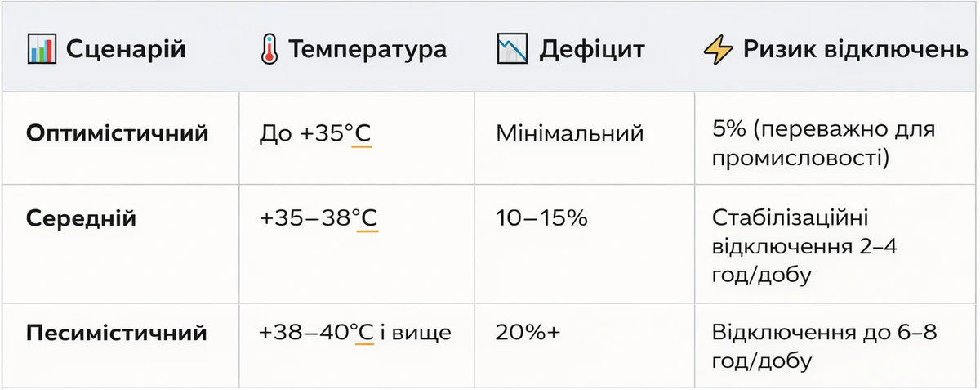The image size is (980, 390).
Task: Click the +38–40°C і вище cell
Action: (x=354, y=334)
